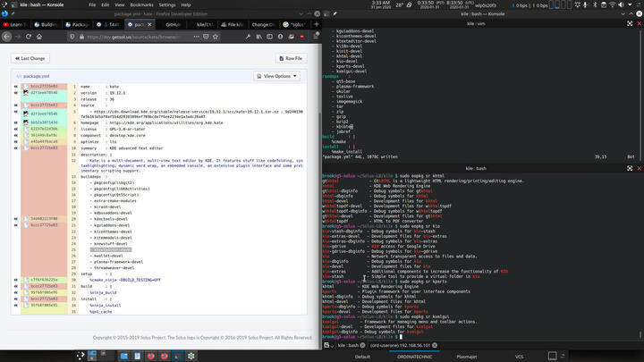644x362 pixels.
Task: Open the Solus application launcher
Action: [80, 356]
